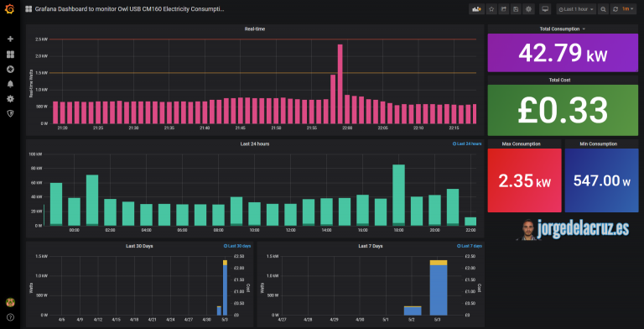Click the Share dashboard icon
Screen dimensions: 644x329
tap(503, 9)
